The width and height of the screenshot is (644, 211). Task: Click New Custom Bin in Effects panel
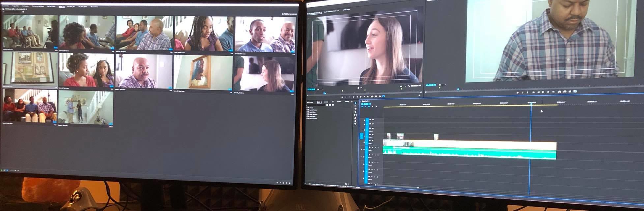tap(346, 184)
